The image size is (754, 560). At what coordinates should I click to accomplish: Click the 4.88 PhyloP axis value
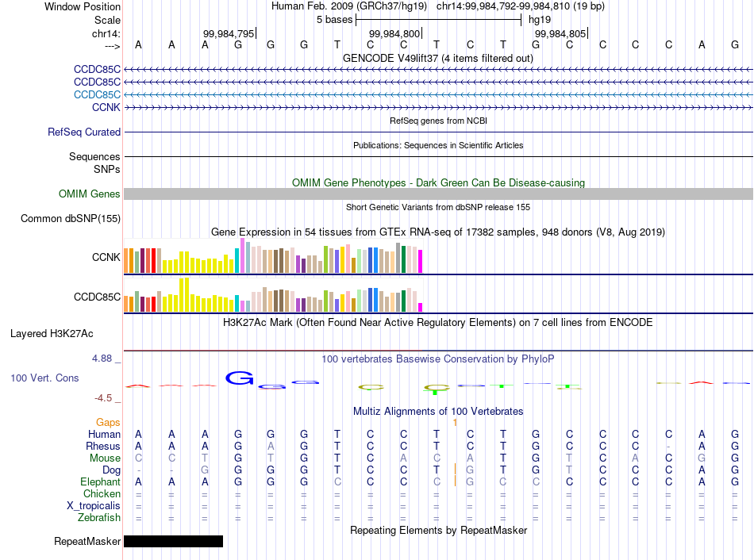tap(102, 358)
